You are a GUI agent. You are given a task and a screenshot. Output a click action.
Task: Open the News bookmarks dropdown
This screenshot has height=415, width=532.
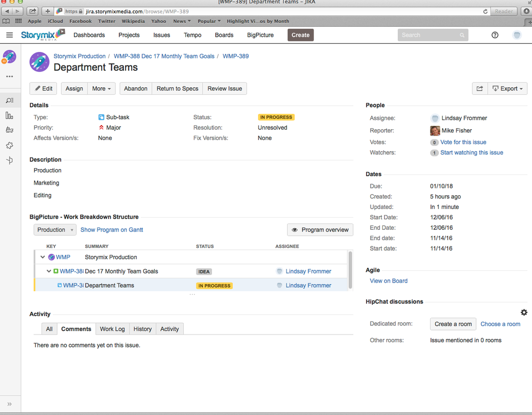(x=182, y=21)
